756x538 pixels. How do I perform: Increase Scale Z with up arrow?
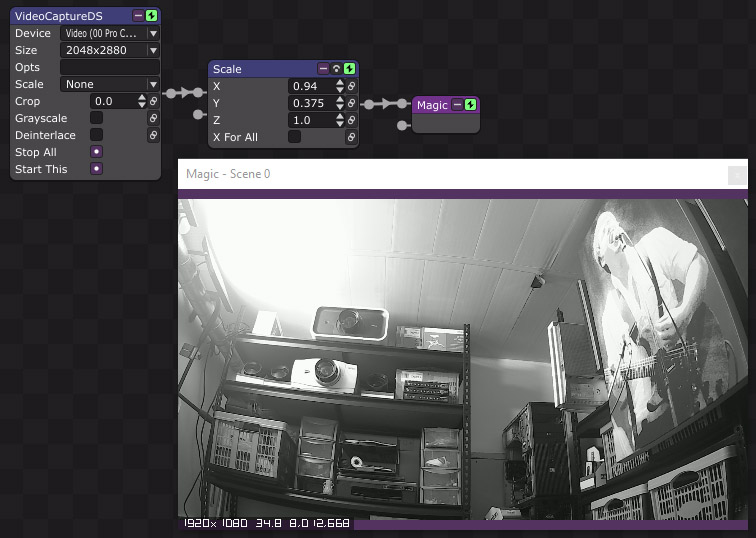tap(340, 116)
